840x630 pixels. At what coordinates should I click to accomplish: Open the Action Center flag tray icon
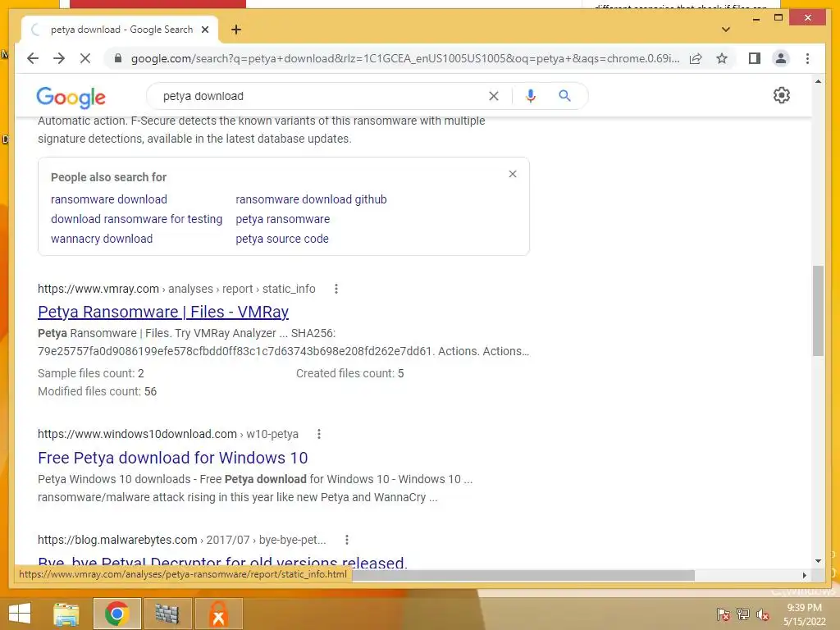(x=723, y=614)
